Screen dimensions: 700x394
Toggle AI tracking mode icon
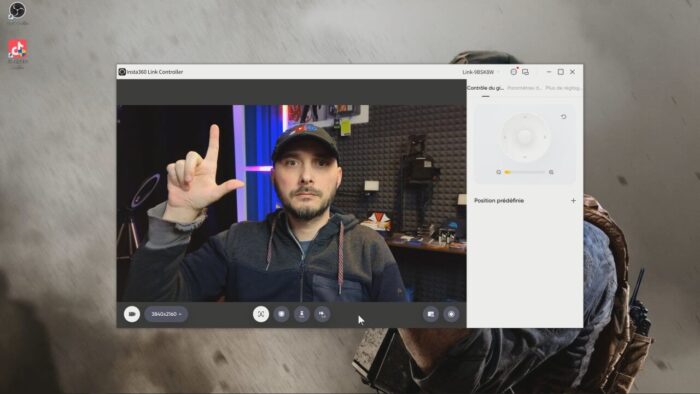click(261, 314)
